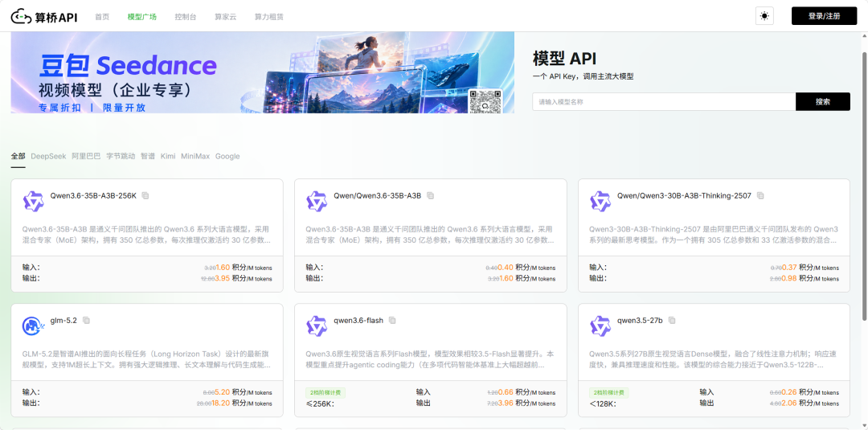Click 2档阶梯计费 tag on qwen3.6-flash card
The image size is (868, 430).
(325, 393)
